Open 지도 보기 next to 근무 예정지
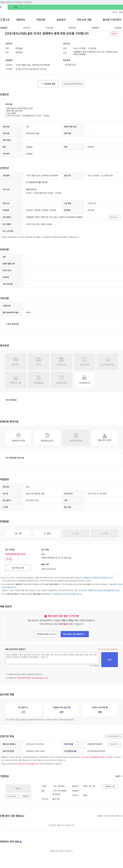The image size is (123, 868). 115,217
